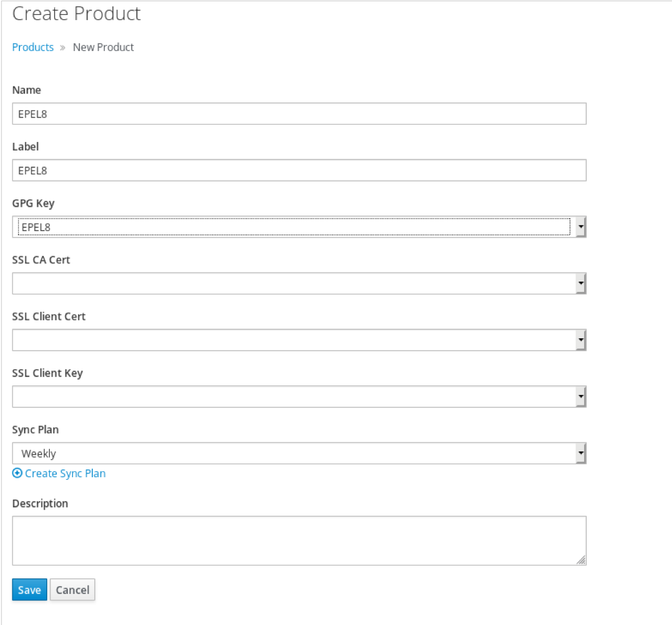Open the GPG Key selection dropdown
Image resolution: width=672 pixels, height=625 pixels.
coord(297,227)
